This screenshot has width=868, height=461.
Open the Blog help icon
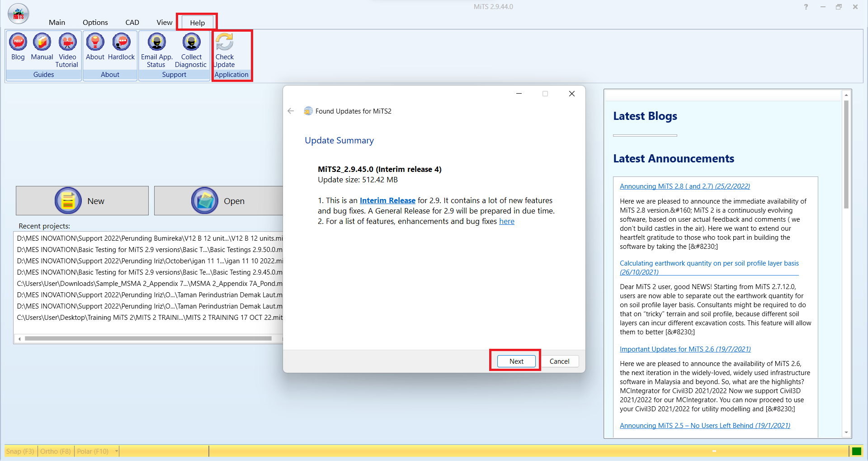(18, 47)
